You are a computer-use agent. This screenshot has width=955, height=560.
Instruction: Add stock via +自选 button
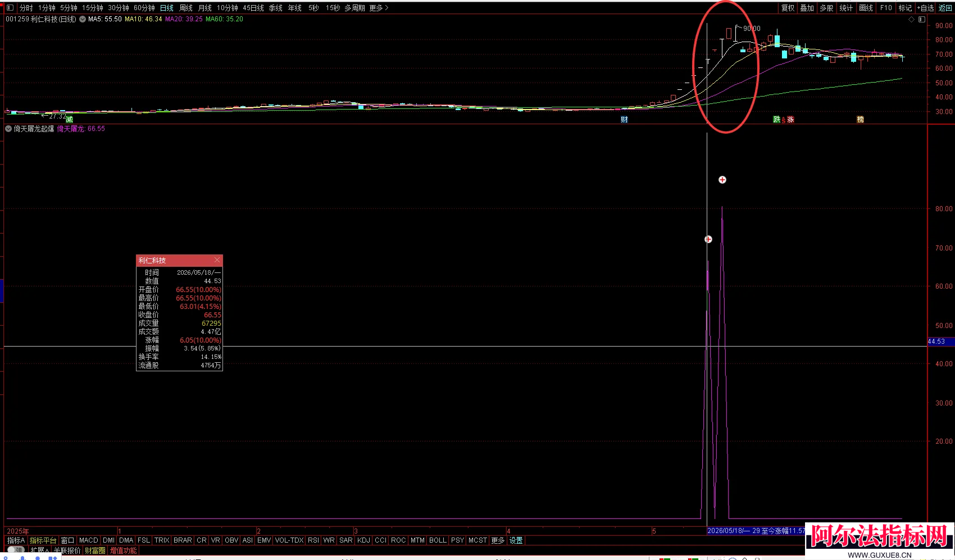click(926, 8)
